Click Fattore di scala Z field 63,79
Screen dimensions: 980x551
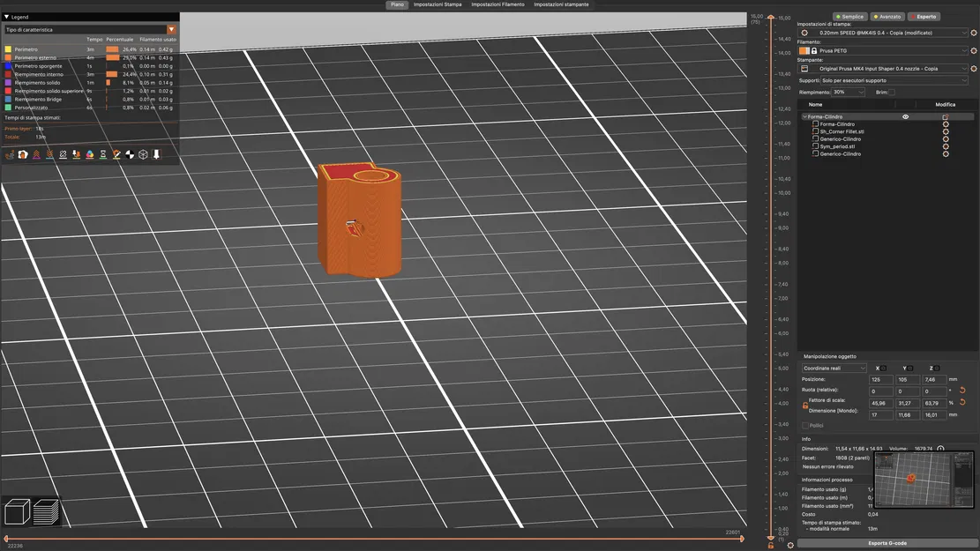coord(934,403)
